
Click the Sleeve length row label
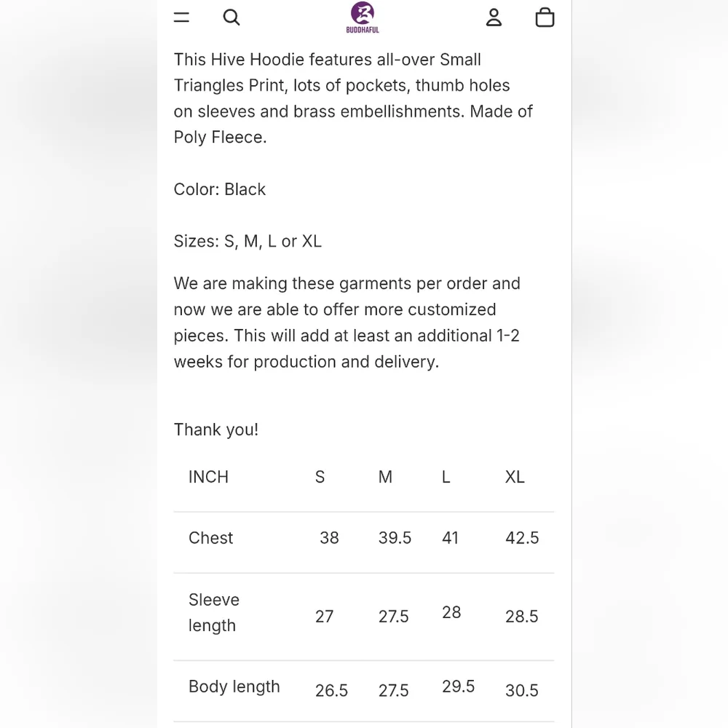(x=214, y=612)
